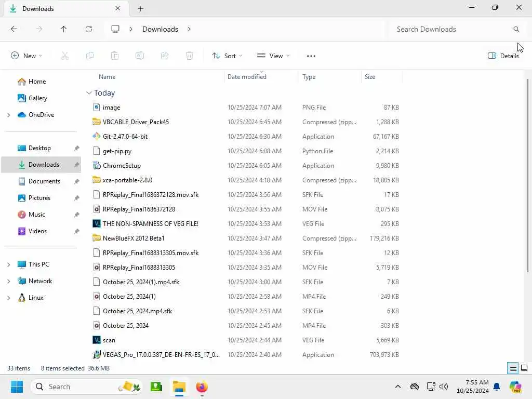The height and width of the screenshot is (399, 532).
Task: Click the cloud sync-off tray icon
Action: point(415,387)
